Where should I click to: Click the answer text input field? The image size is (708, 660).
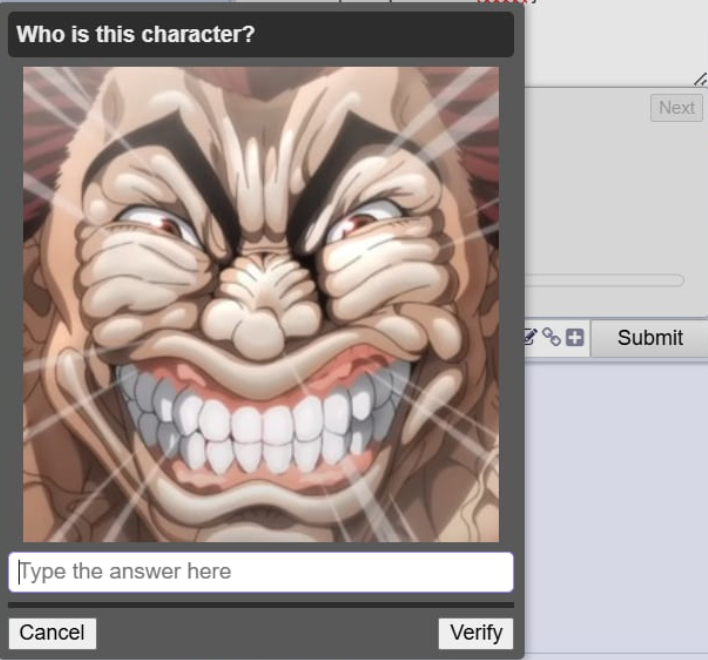click(261, 572)
